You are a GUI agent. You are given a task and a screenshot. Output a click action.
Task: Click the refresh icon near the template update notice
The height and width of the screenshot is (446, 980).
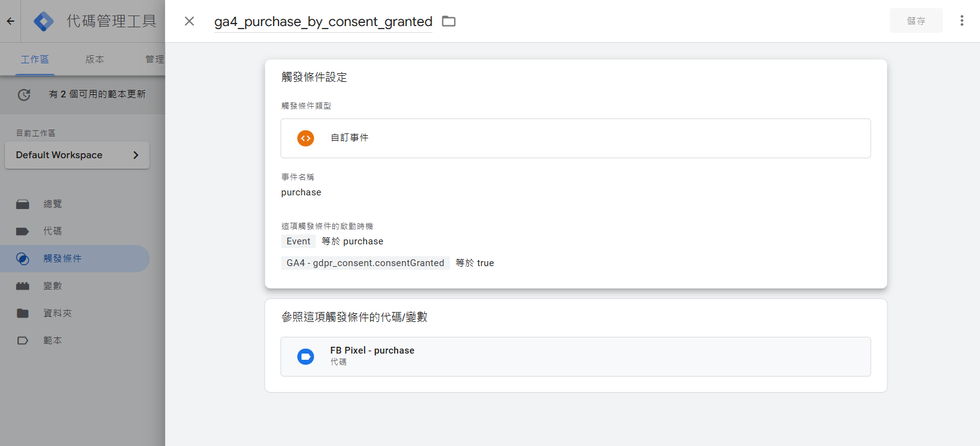click(23, 95)
